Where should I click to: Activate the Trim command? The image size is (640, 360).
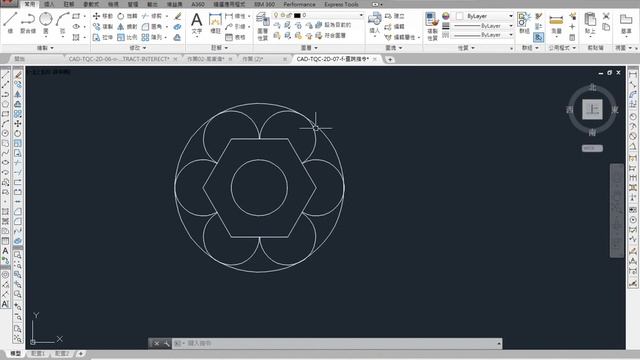coord(152,16)
